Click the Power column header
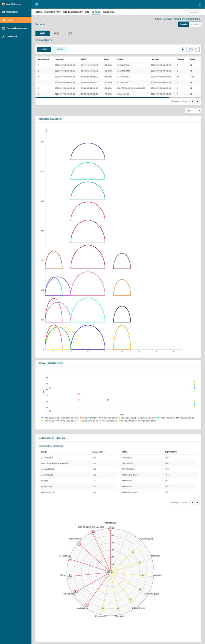This screenshot has height=644, width=205. coord(107,59)
